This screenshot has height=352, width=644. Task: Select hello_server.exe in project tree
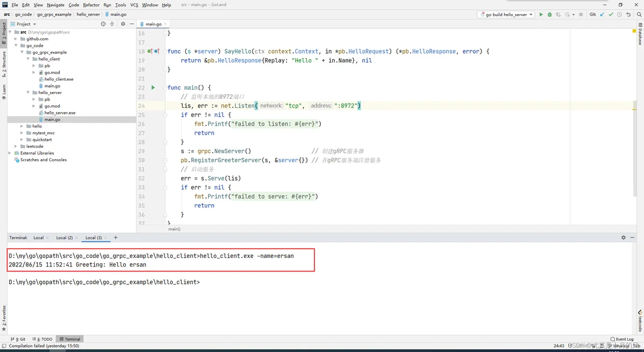tap(60, 113)
